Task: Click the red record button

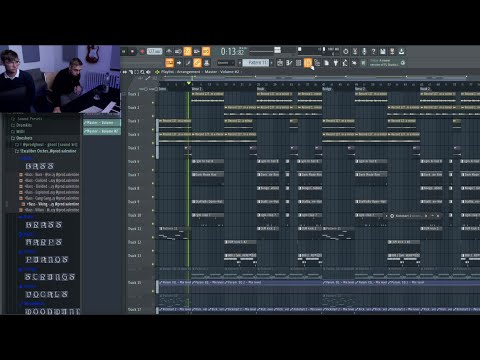Action: coord(142,52)
